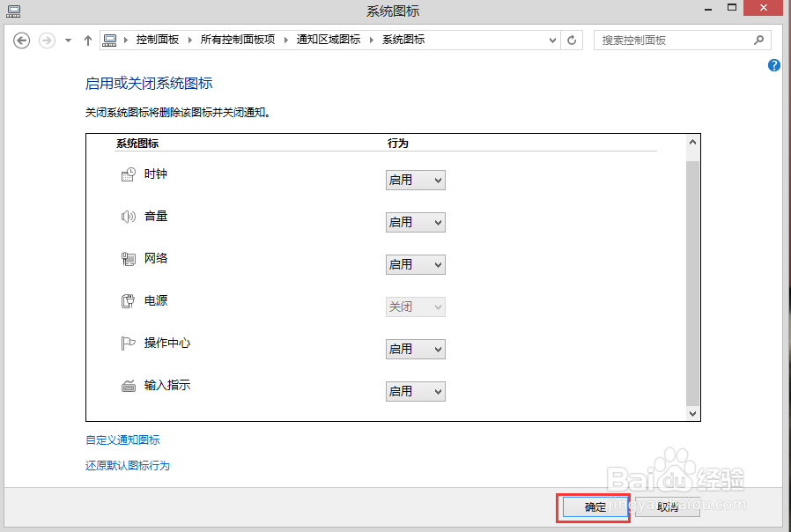Open help via the blue question mark
The height and width of the screenshot is (532, 791).
pyautogui.click(x=773, y=65)
